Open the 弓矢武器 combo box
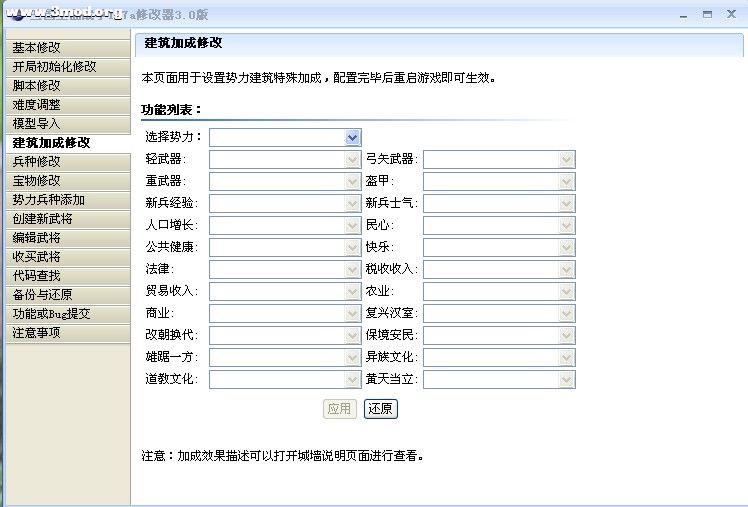748x507 pixels. point(498,159)
